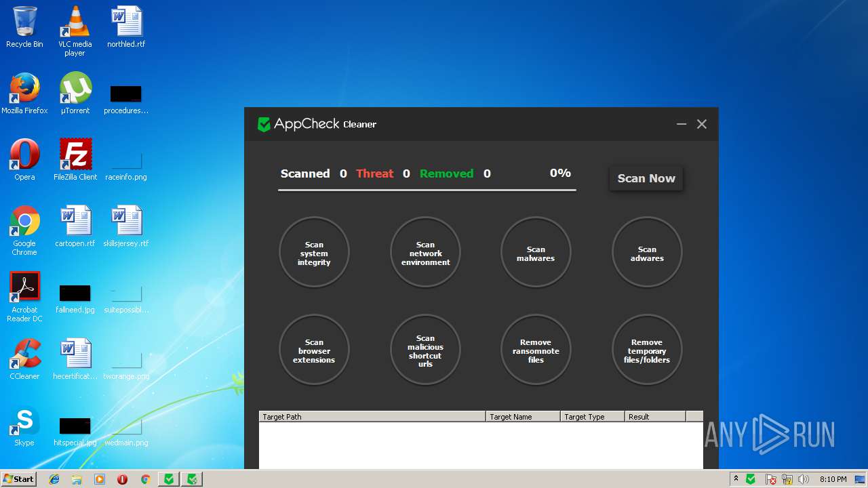
Task: Close the AppCheck Cleaner window
Action: coord(702,124)
